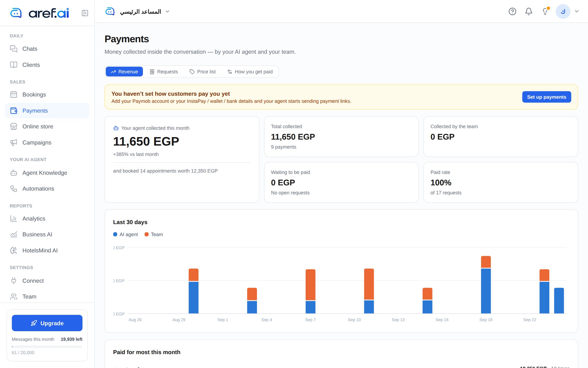The width and height of the screenshot is (588, 368).
Task: Open Clients from the sidebar
Action: click(47, 65)
